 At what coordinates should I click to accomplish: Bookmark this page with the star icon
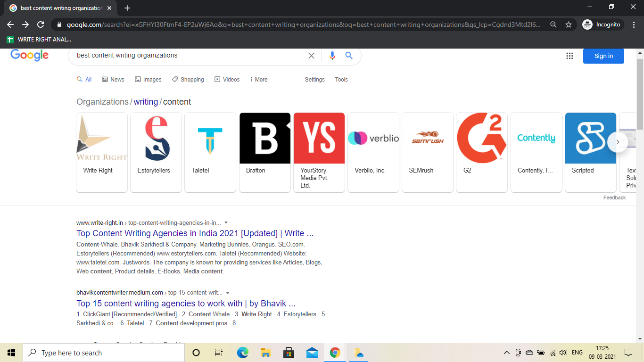pos(569,25)
